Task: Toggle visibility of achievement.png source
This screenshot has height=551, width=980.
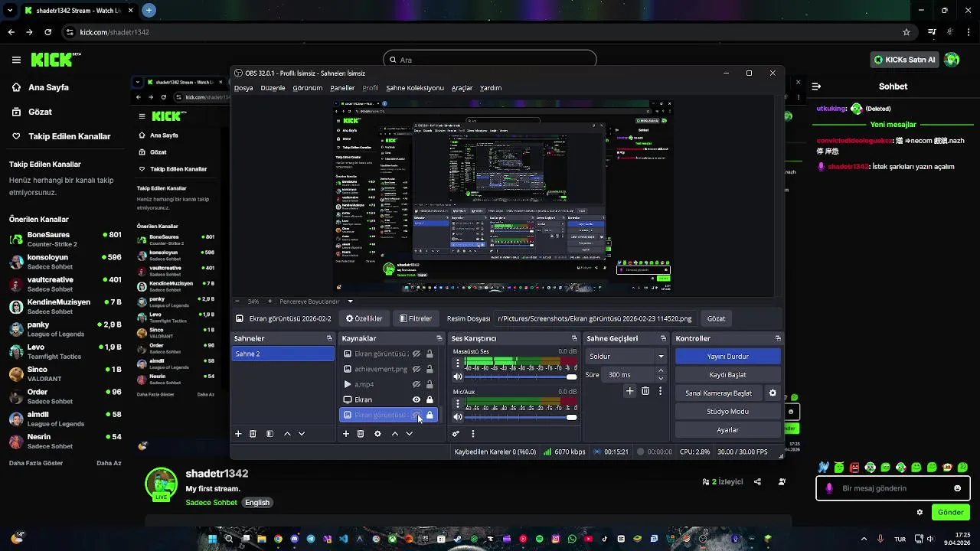Action: point(416,369)
